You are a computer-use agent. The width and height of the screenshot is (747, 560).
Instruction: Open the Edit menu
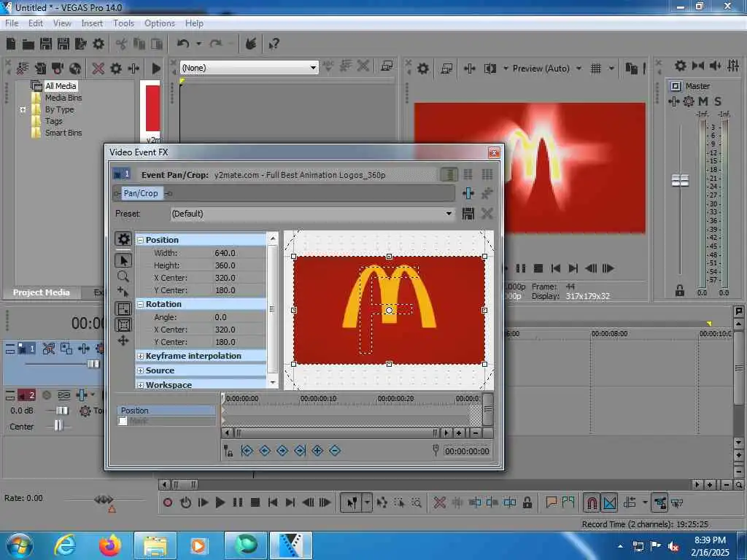(36, 23)
